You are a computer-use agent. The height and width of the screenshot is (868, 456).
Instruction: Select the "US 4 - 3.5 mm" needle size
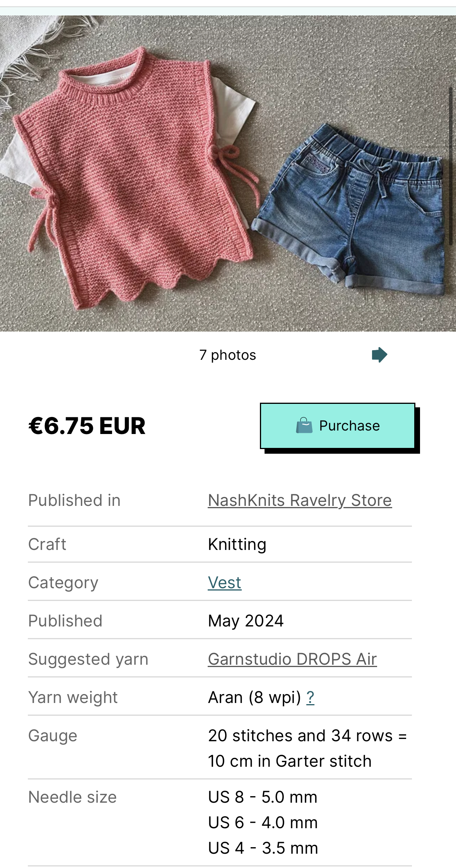(263, 848)
